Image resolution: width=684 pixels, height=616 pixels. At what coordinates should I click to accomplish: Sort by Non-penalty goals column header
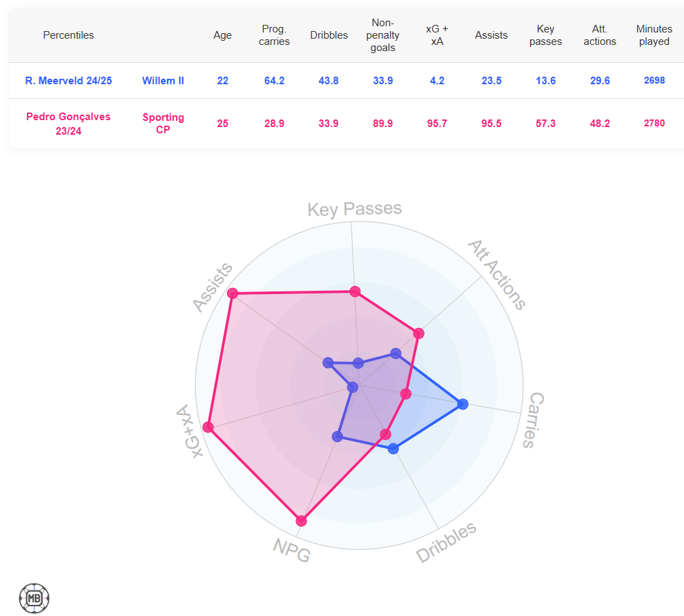382,35
